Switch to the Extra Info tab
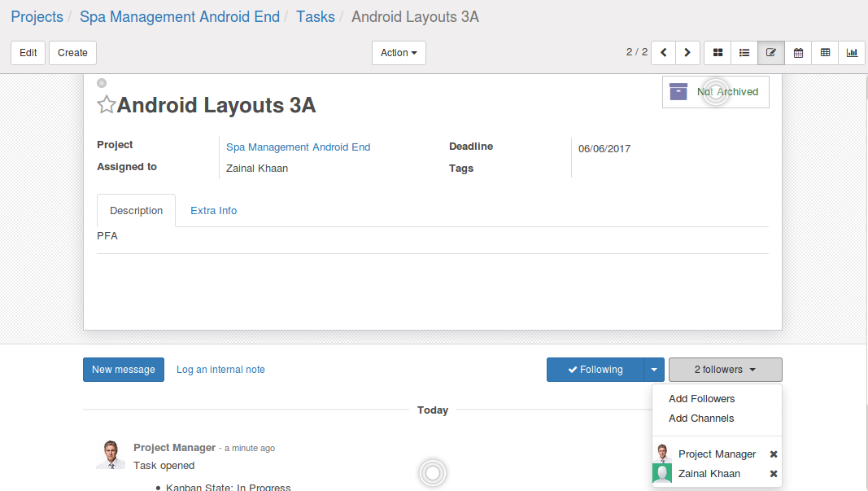 213,211
